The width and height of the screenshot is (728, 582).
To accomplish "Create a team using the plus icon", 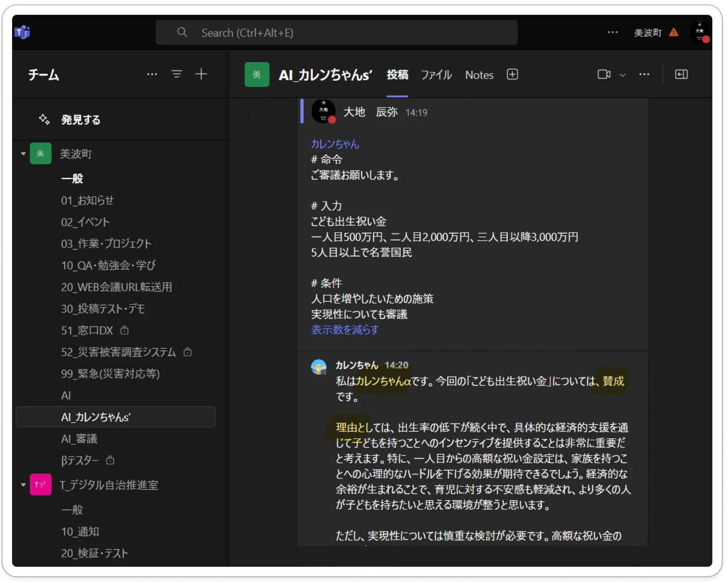I will pyautogui.click(x=201, y=74).
